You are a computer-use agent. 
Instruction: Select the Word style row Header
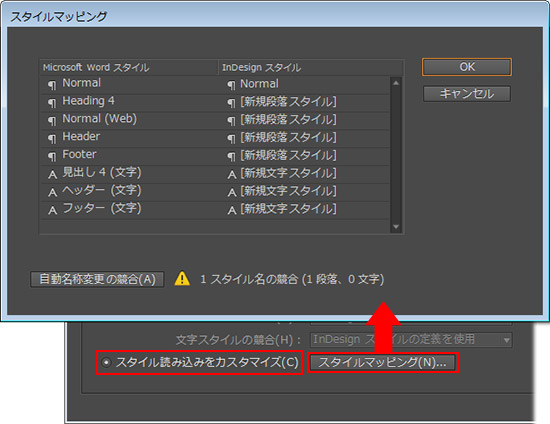(129, 138)
